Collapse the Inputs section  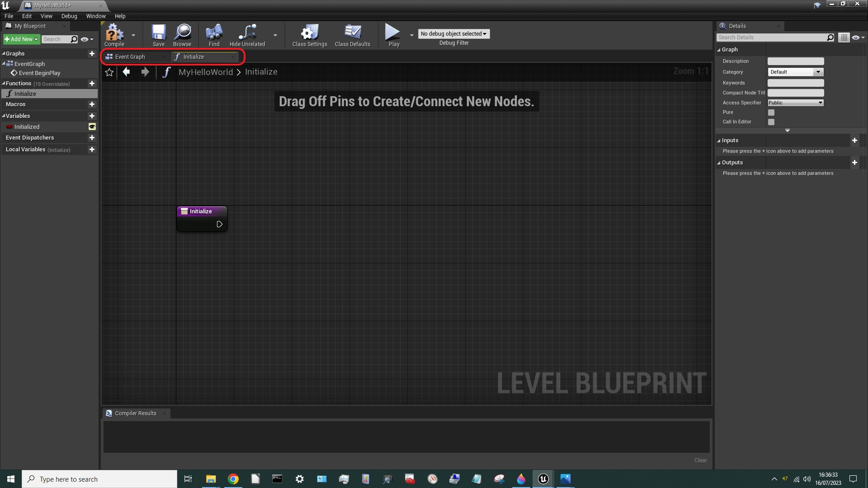click(x=719, y=141)
